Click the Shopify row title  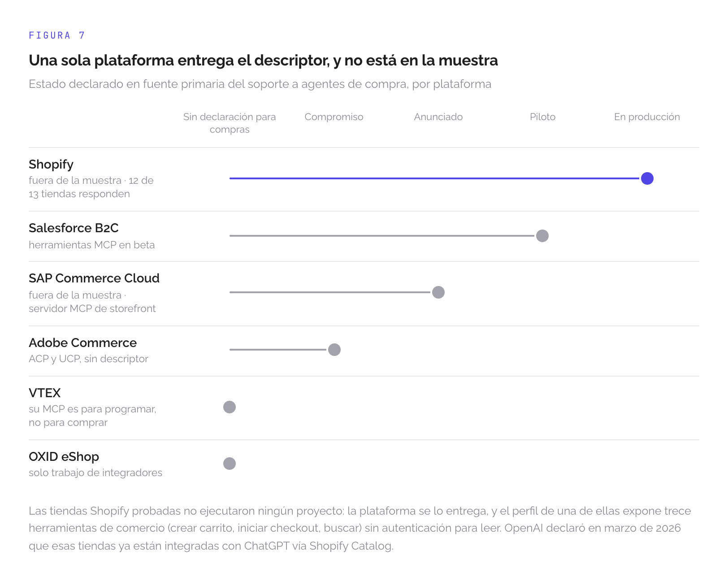click(x=51, y=165)
